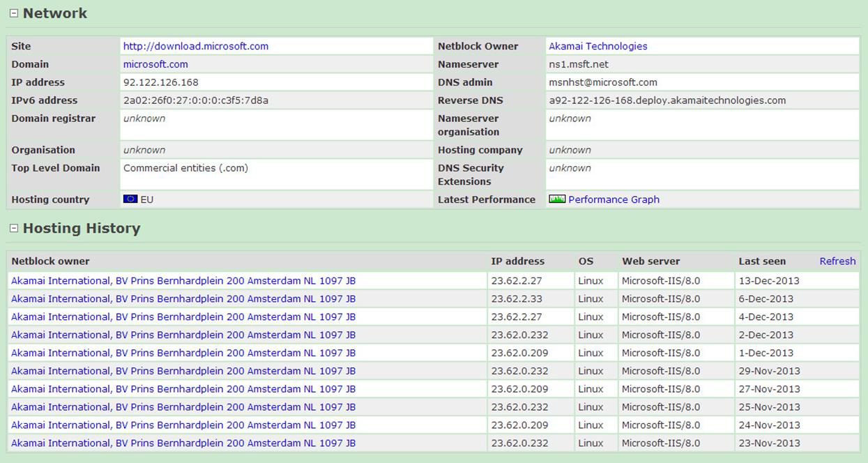Open the Akamai International link dated 1-Dec-2013
The height and width of the screenshot is (463, 868).
point(183,353)
